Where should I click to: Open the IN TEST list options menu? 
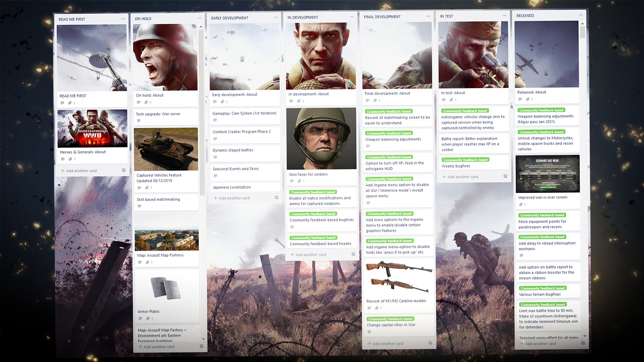[x=504, y=16]
